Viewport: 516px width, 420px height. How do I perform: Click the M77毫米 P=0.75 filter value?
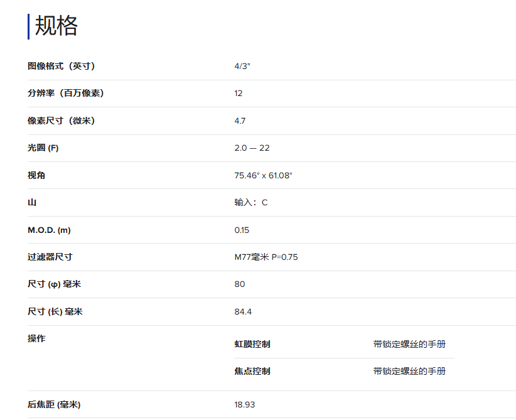[x=266, y=257]
